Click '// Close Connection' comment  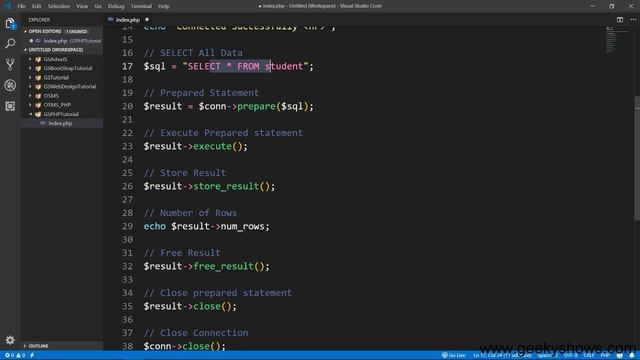tap(196, 333)
